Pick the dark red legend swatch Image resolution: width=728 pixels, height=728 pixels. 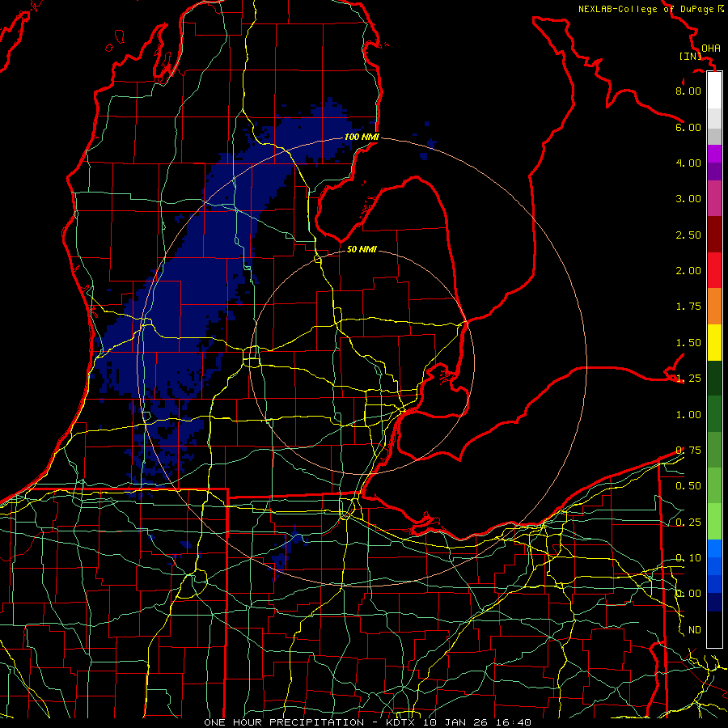tap(714, 235)
